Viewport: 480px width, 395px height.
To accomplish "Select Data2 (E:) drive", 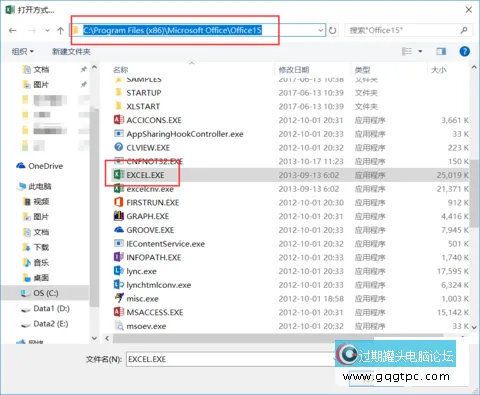I will pos(45,324).
